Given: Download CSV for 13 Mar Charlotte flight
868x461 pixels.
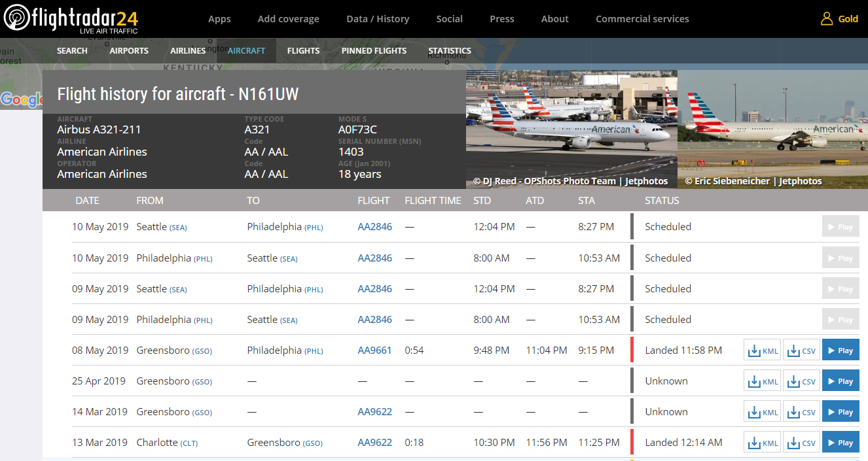Looking at the screenshot, I should coord(801,443).
